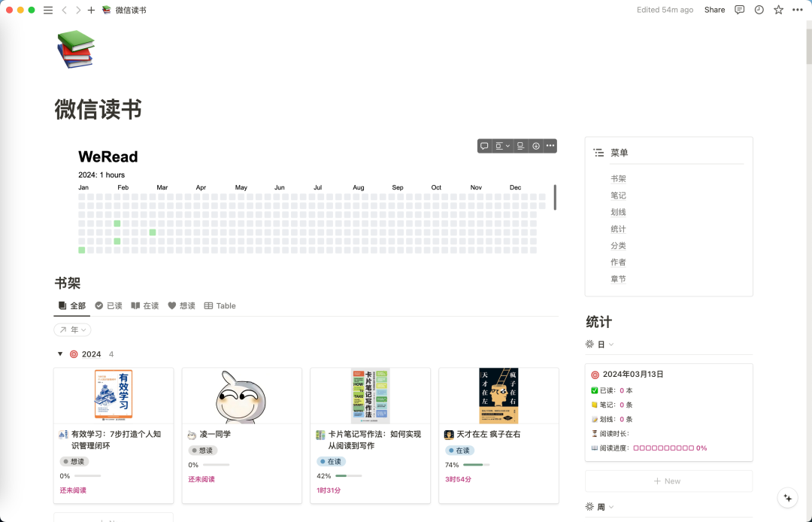Click 想读 status tag on 有效学习
Viewport: 812px width, 522px height.
coord(74,461)
